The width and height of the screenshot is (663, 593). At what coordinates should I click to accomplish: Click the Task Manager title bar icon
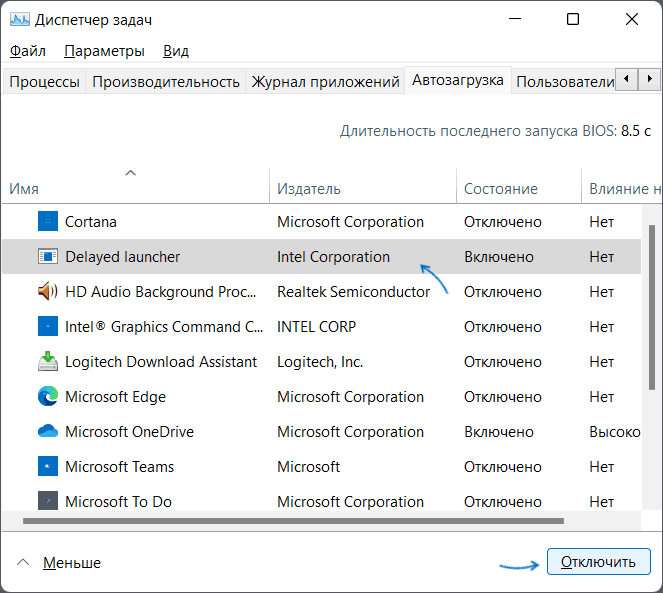coord(20,19)
